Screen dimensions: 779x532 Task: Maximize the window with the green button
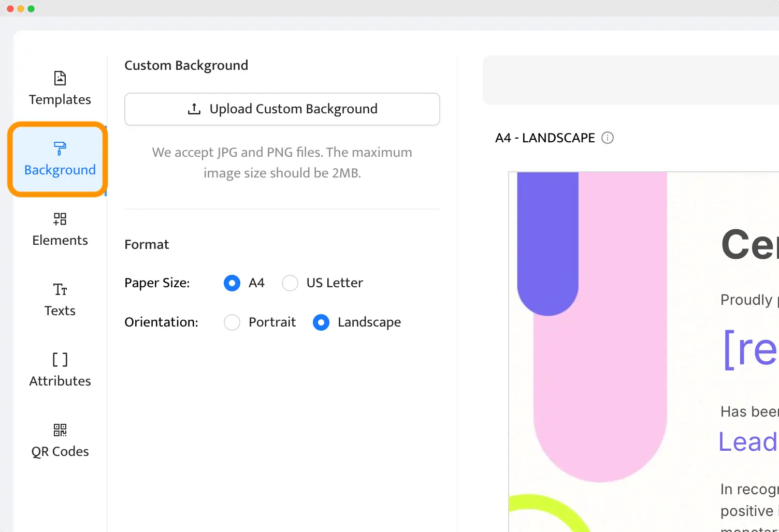click(31, 9)
